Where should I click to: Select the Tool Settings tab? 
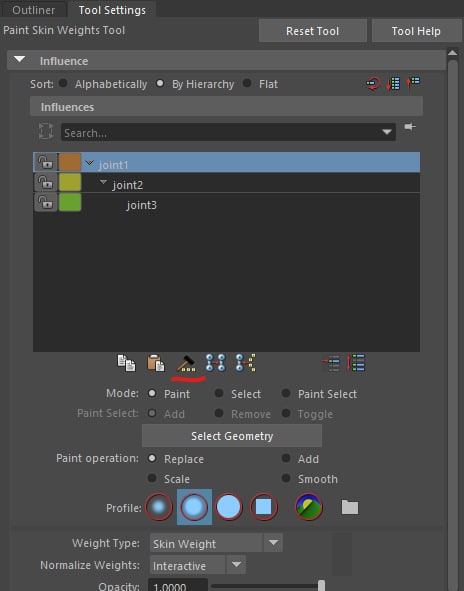(112, 10)
